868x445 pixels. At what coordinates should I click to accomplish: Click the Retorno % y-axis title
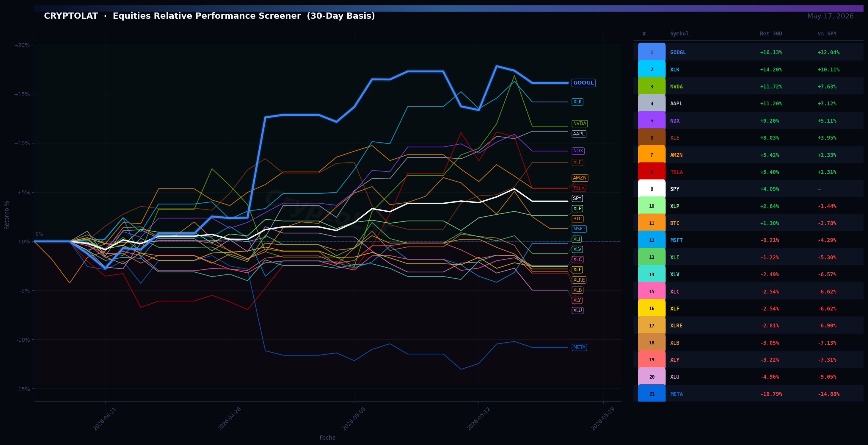7,215
